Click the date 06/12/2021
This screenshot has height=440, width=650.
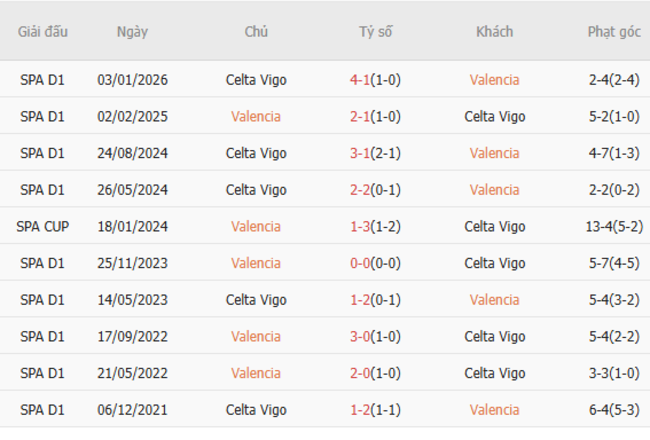[132, 410]
